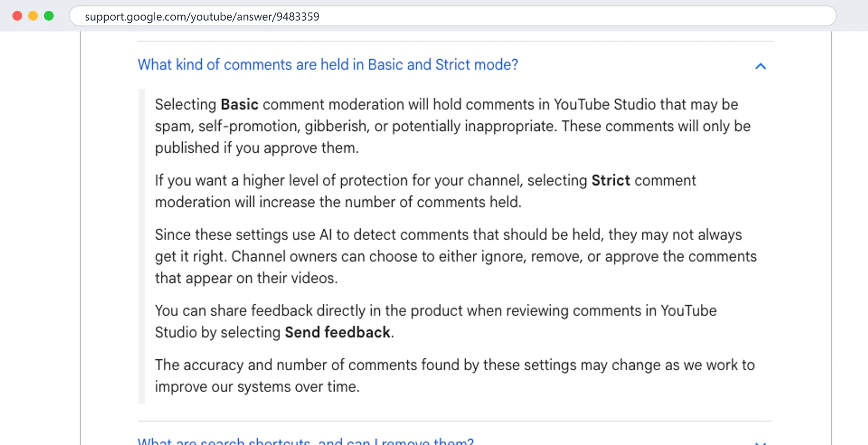Click the bold word "Strict" in the second paragraph
Image resolution: width=868 pixels, height=445 pixels.
tap(611, 180)
